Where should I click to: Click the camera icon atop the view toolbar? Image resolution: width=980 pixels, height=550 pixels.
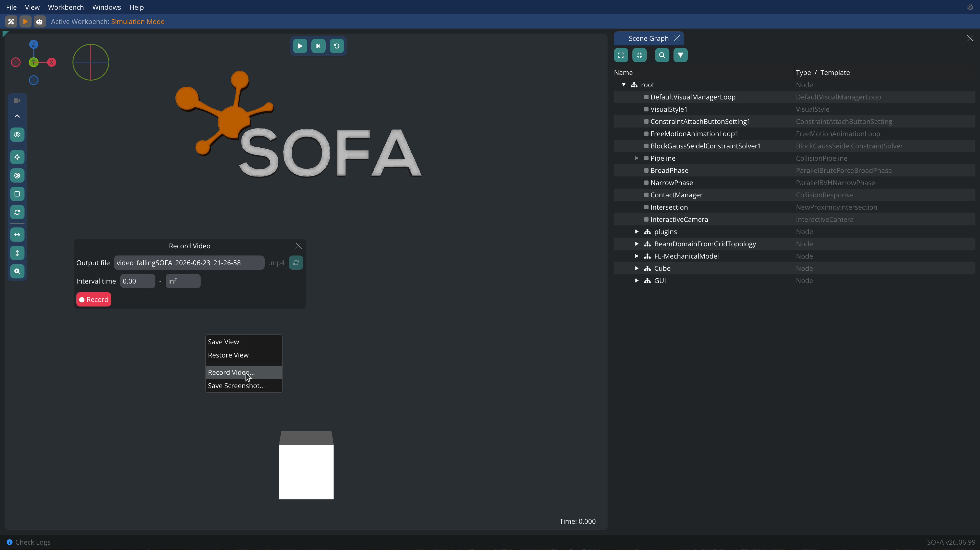[17, 100]
